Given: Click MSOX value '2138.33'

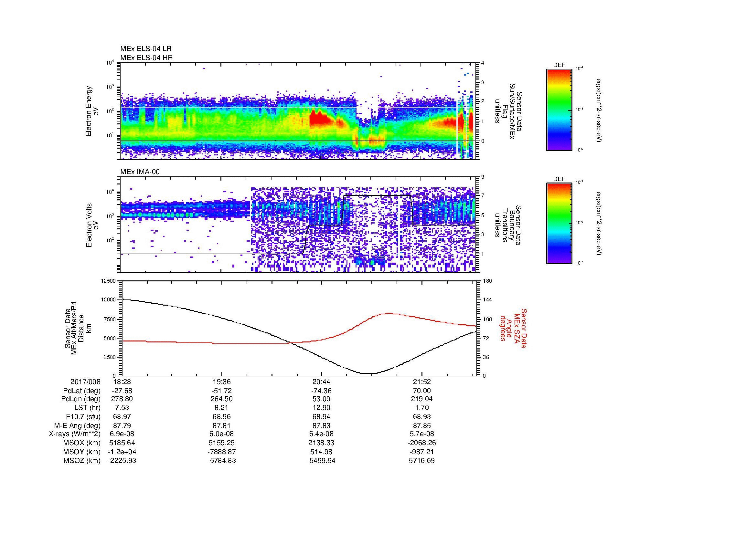Looking at the screenshot, I should [321, 443].
